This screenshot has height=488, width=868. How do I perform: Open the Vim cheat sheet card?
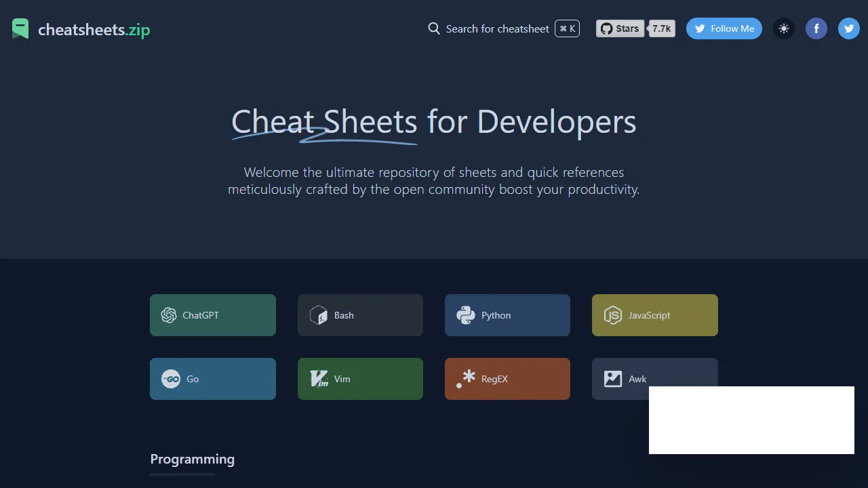pos(360,379)
